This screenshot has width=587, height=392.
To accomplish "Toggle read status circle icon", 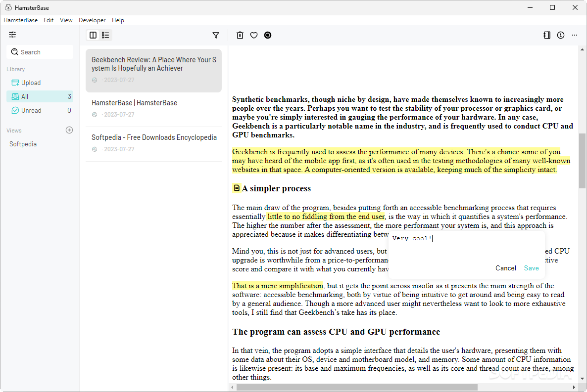I will click(268, 35).
